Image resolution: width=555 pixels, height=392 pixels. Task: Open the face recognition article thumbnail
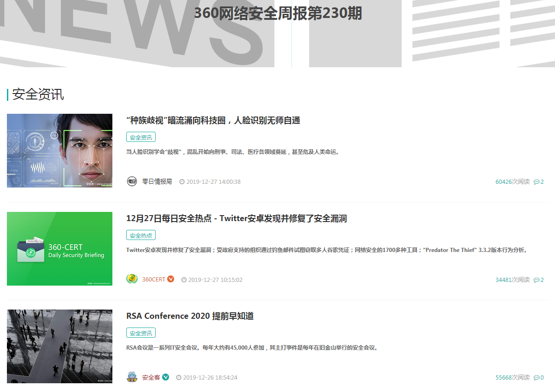tap(59, 151)
